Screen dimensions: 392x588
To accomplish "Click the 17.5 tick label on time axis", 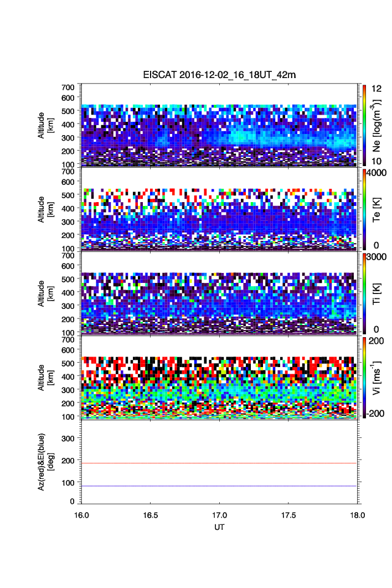I will 288,515.
